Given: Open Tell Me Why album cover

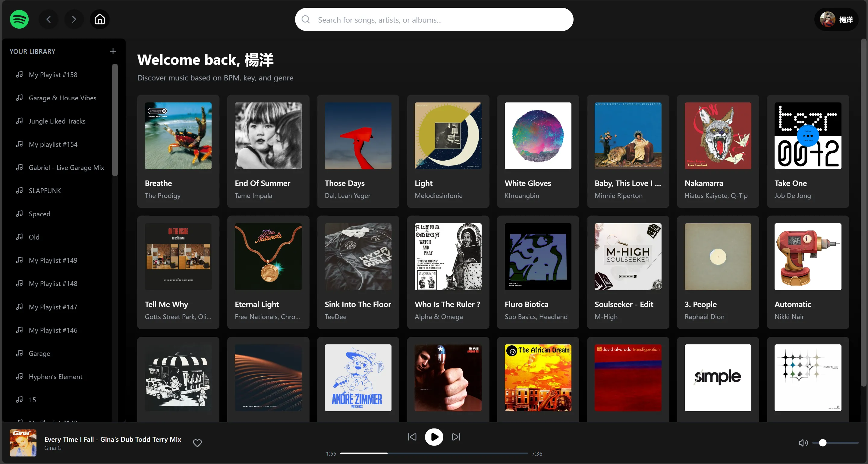Looking at the screenshot, I should [178, 257].
